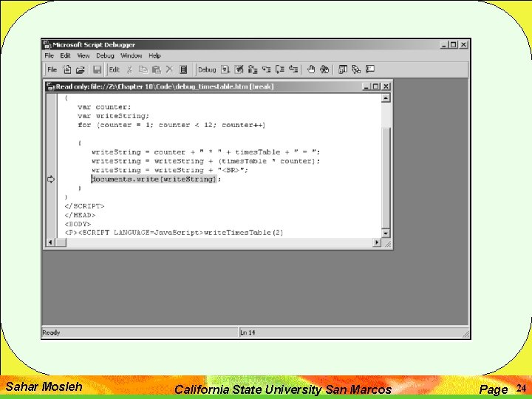Click the line appending "<BR>"
532x399 pixels.
[170, 170]
